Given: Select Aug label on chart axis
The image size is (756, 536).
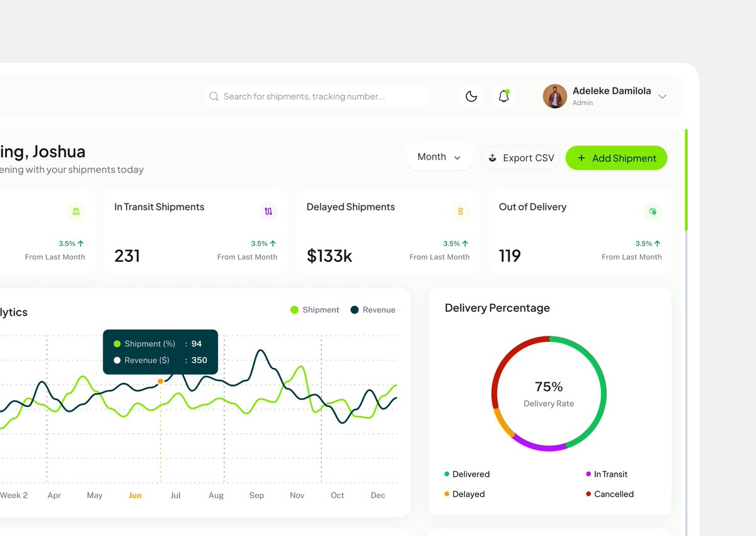Looking at the screenshot, I should [x=216, y=496].
